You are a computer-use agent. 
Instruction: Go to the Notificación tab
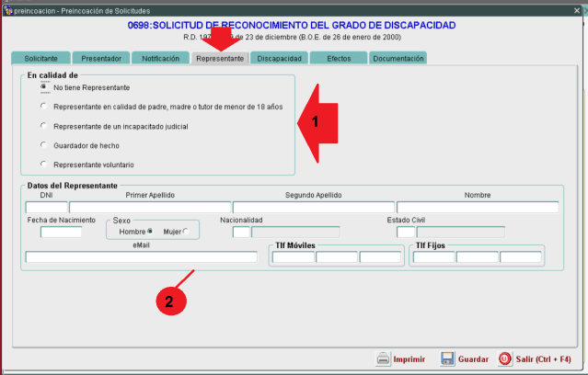pos(160,58)
